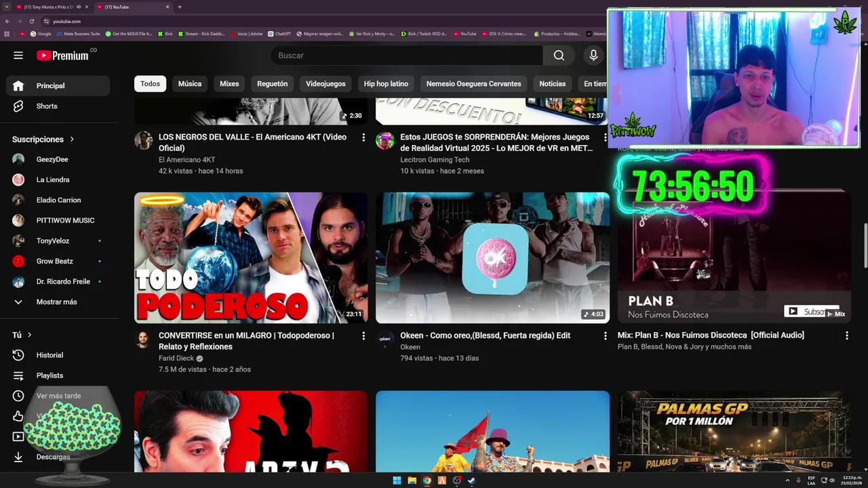Open Ver más tarde in sidebar
Screen dimensions: 868x488
pos(58,396)
